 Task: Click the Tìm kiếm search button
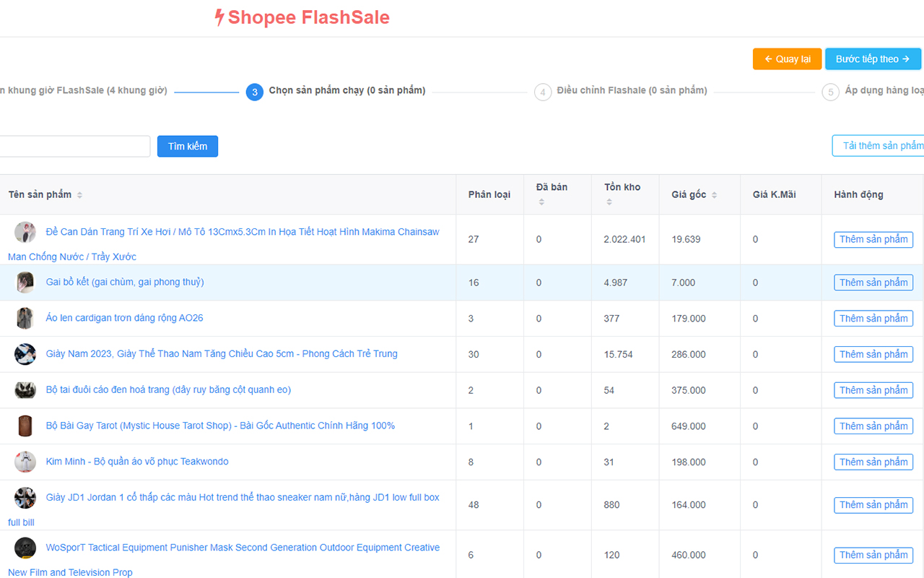pyautogui.click(x=188, y=146)
